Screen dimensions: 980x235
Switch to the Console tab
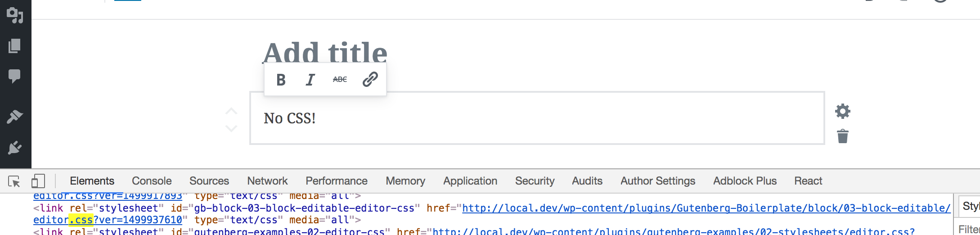[152, 181]
